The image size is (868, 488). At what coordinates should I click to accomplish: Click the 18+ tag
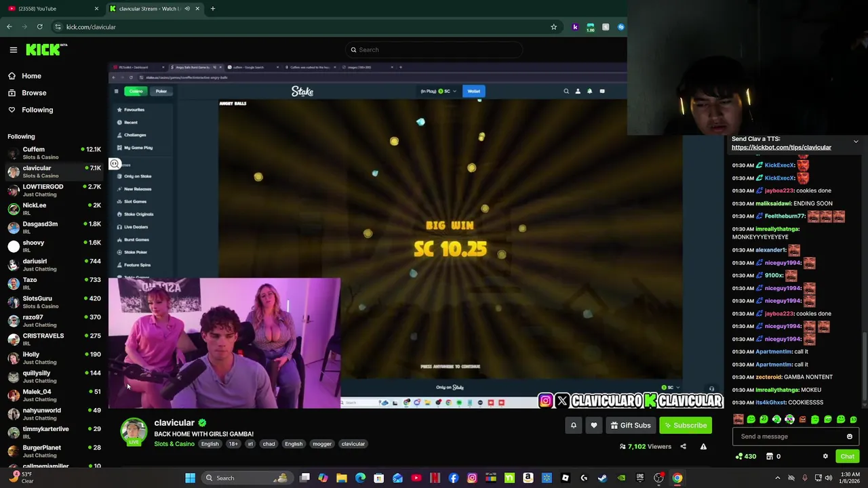point(233,444)
